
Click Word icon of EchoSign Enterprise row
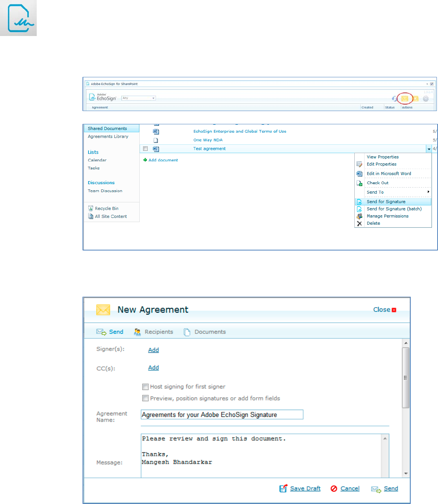click(156, 131)
